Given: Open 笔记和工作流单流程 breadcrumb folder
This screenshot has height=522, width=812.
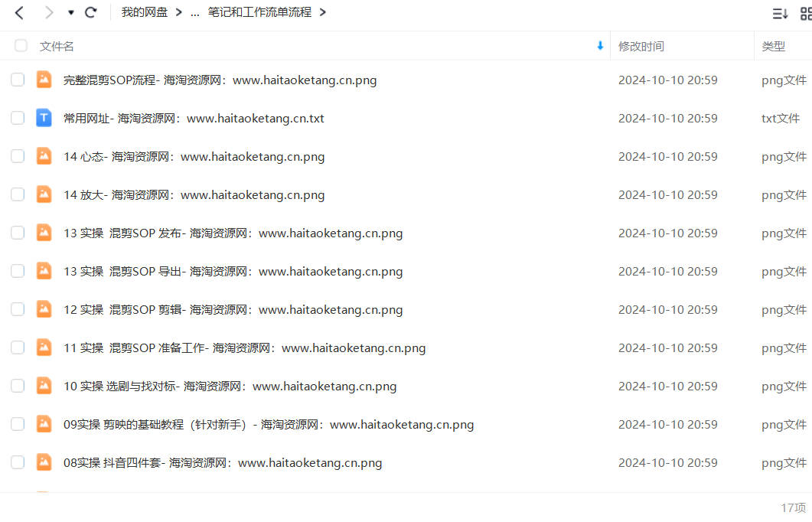Looking at the screenshot, I should pos(259,12).
